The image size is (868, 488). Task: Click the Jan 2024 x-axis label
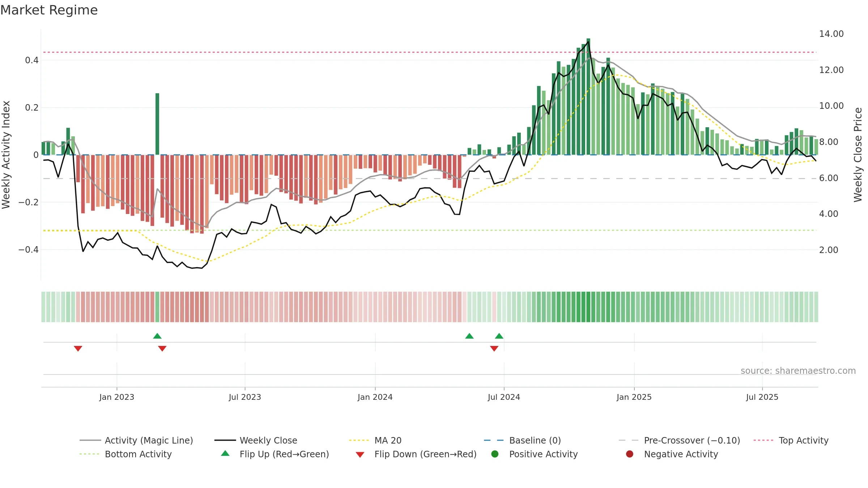(375, 397)
